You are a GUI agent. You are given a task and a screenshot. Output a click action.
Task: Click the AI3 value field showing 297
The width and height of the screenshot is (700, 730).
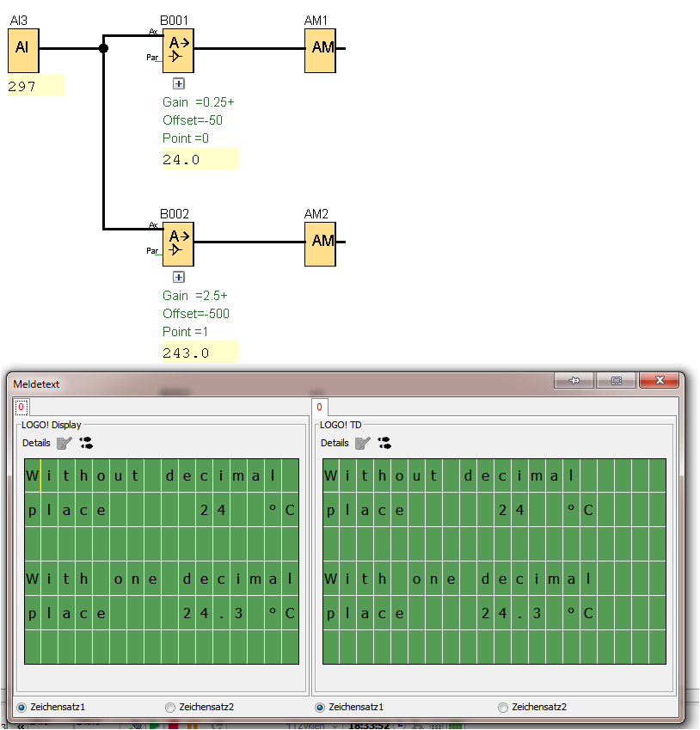[x=36, y=86]
